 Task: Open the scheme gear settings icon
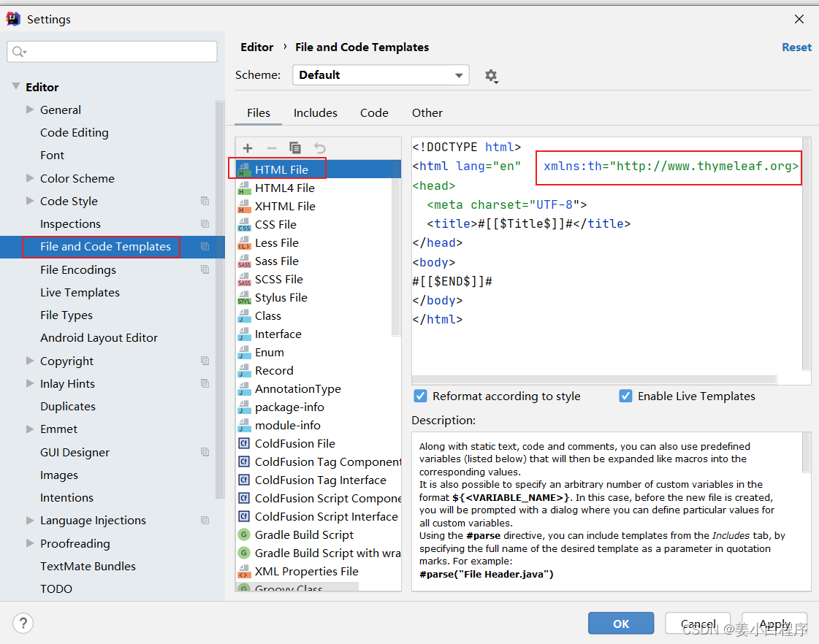(491, 75)
